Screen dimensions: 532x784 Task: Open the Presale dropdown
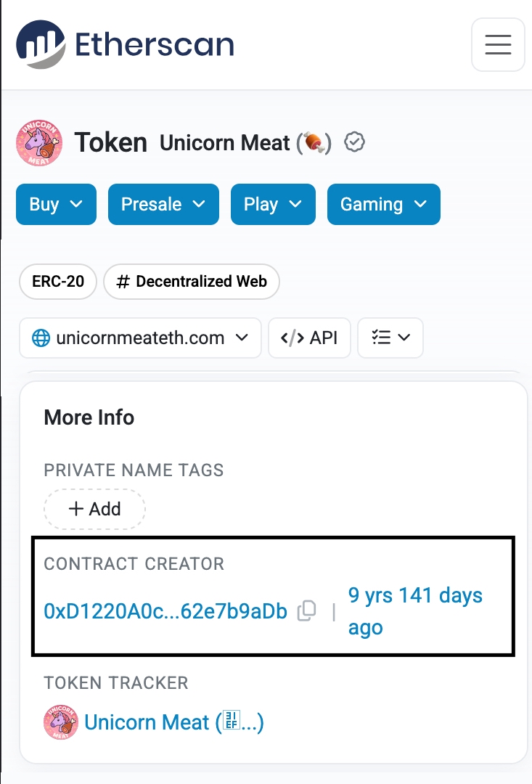tap(163, 204)
